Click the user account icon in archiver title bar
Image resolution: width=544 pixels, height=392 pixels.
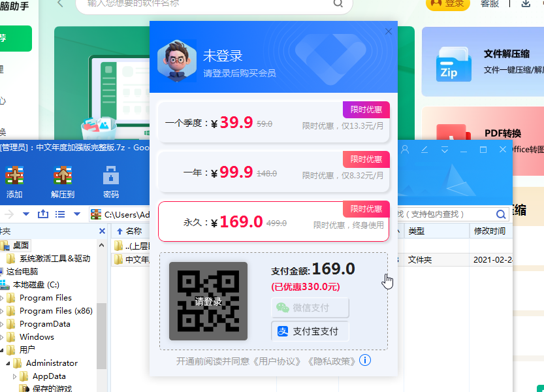click(x=405, y=150)
